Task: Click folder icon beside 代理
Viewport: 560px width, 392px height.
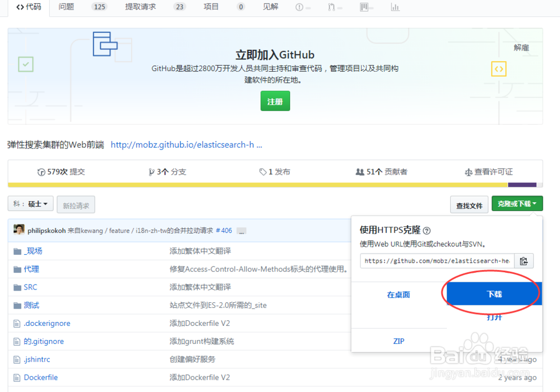Action: [x=17, y=269]
